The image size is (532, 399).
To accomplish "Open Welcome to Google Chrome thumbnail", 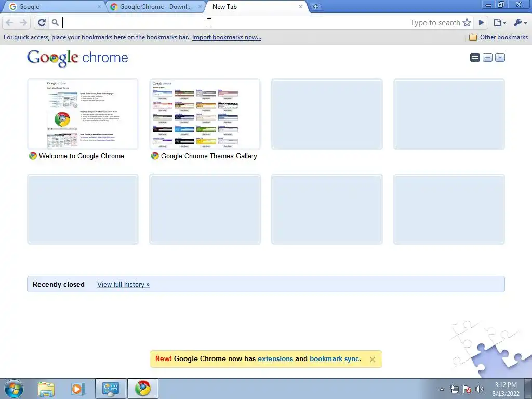I will tap(83, 114).
